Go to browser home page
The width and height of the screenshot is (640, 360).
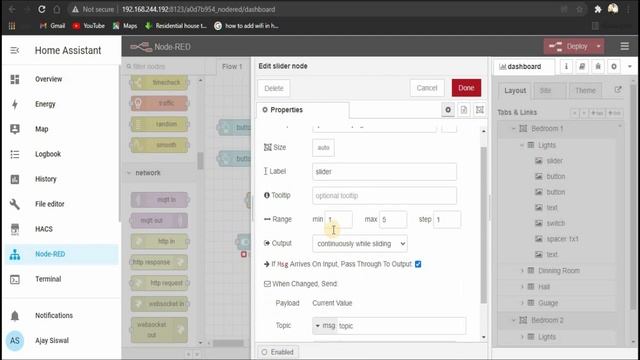point(57,9)
